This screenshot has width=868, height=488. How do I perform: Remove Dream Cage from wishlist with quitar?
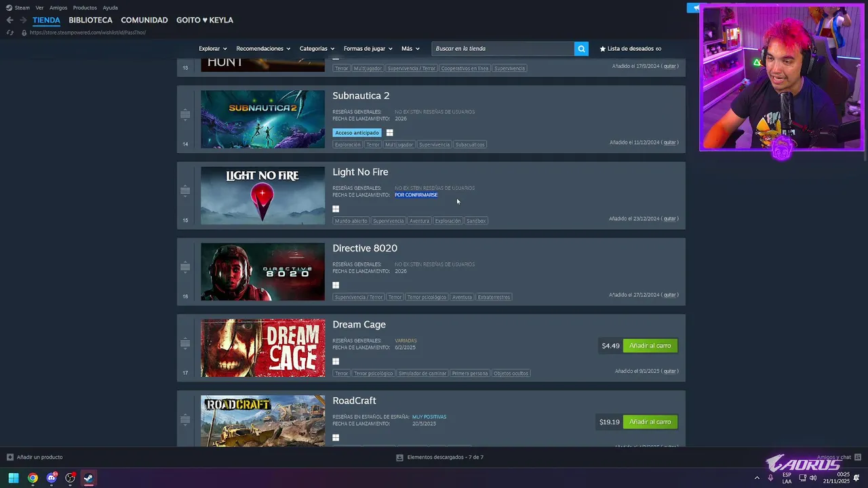coord(669,371)
